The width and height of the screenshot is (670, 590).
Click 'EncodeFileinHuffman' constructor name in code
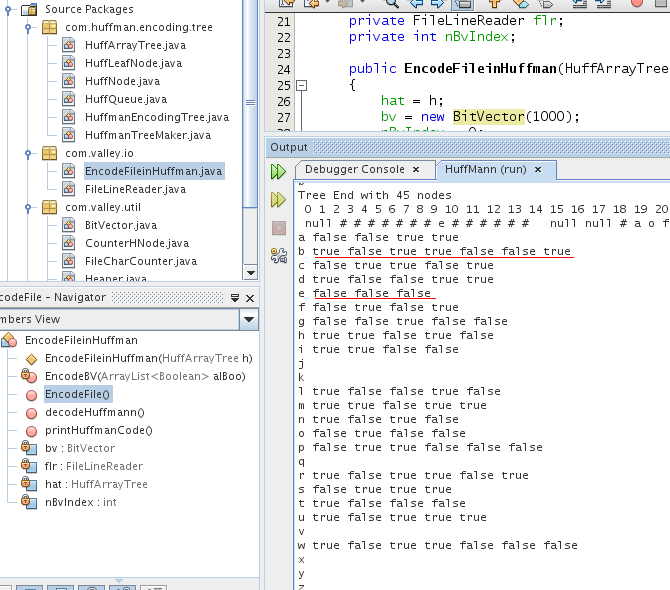point(480,68)
